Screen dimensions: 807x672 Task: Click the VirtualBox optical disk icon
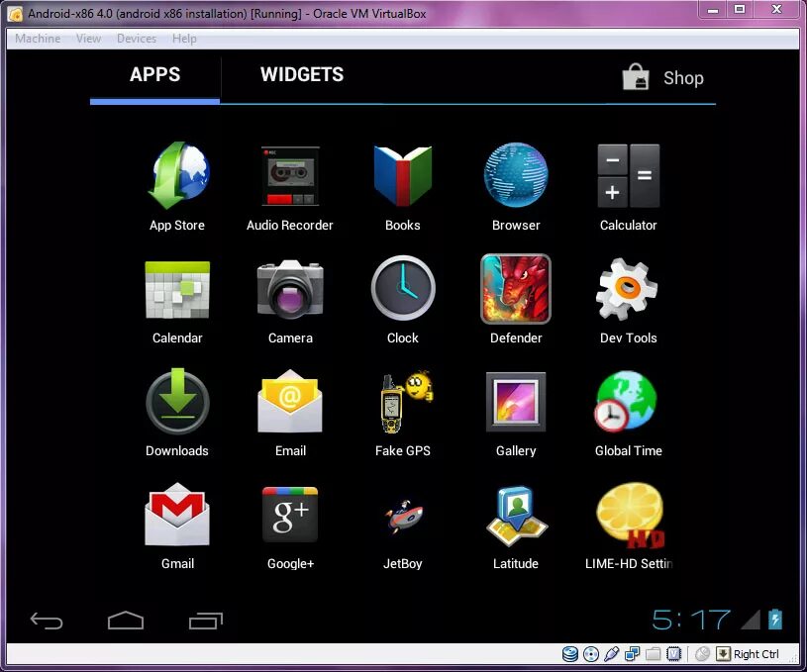click(591, 654)
